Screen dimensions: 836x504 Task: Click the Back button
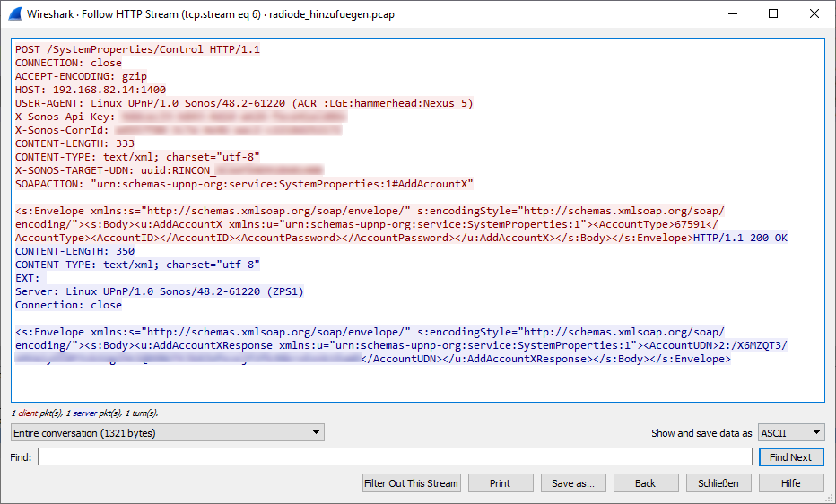coord(645,483)
